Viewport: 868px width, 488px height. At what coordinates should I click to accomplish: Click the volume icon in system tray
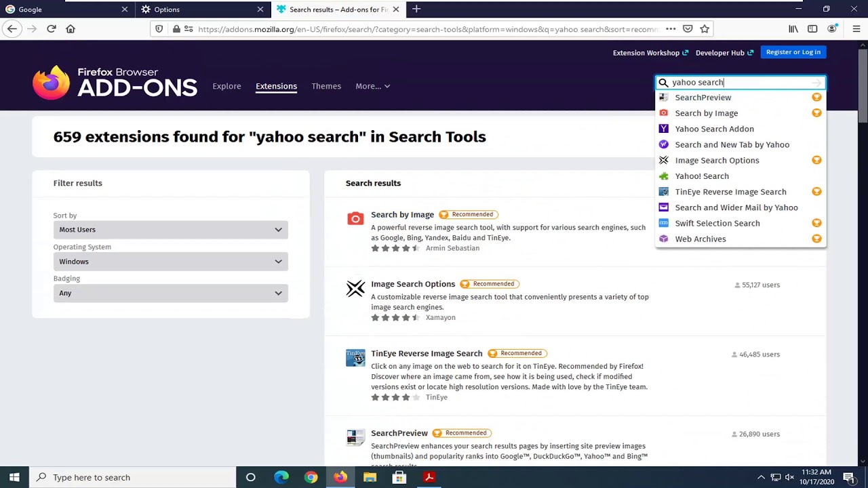coord(789,477)
